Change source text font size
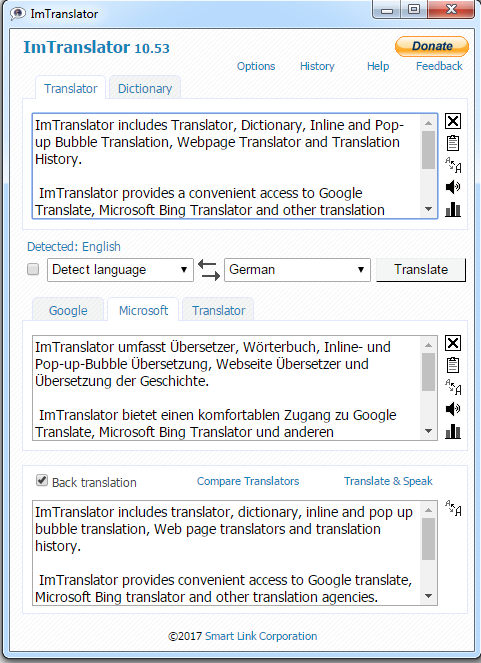Screen dimensions: 481x663 tap(453, 165)
